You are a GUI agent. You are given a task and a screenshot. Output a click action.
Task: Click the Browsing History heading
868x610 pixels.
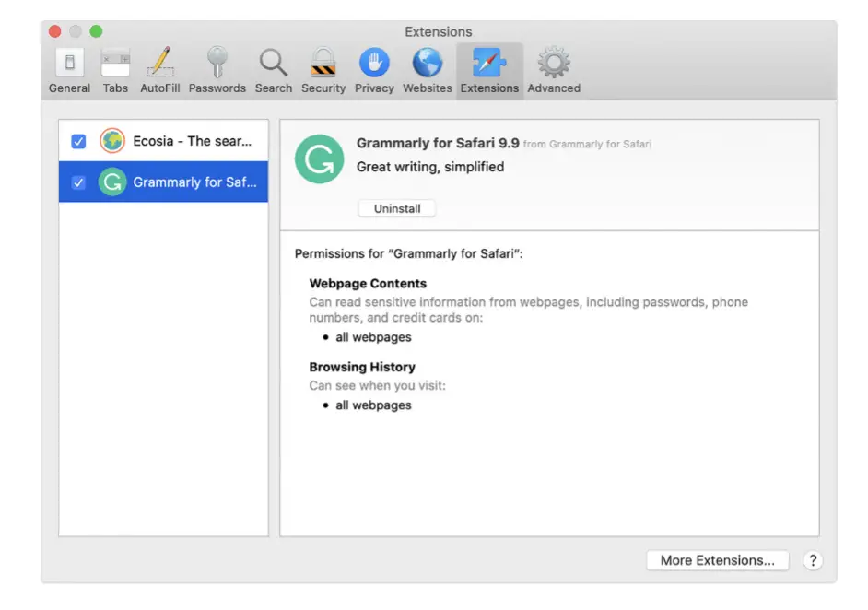[362, 367]
